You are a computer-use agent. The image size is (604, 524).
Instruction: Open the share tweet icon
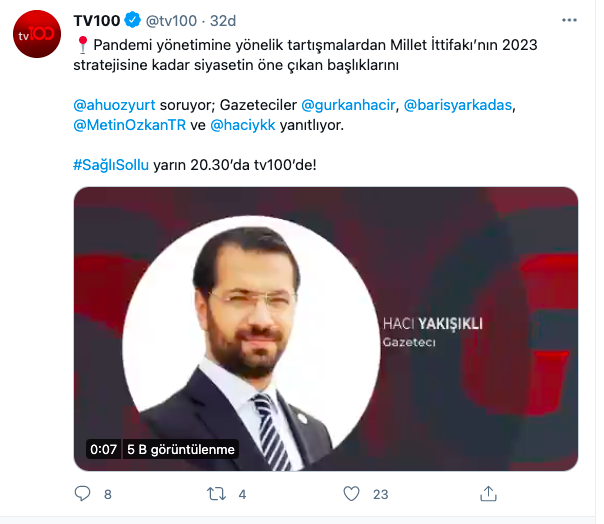click(488, 494)
